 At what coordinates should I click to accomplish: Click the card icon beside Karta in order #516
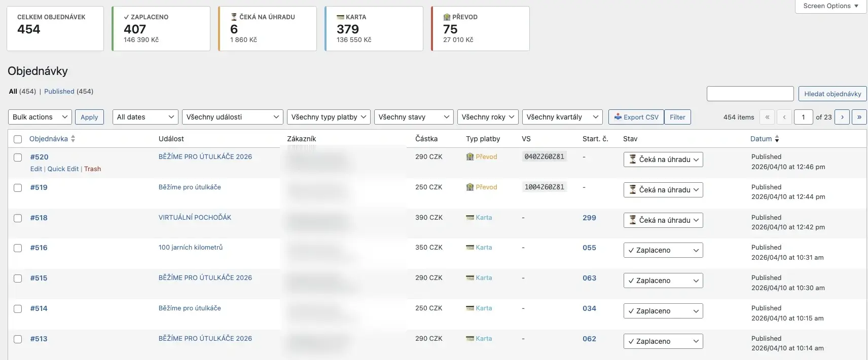click(x=470, y=248)
